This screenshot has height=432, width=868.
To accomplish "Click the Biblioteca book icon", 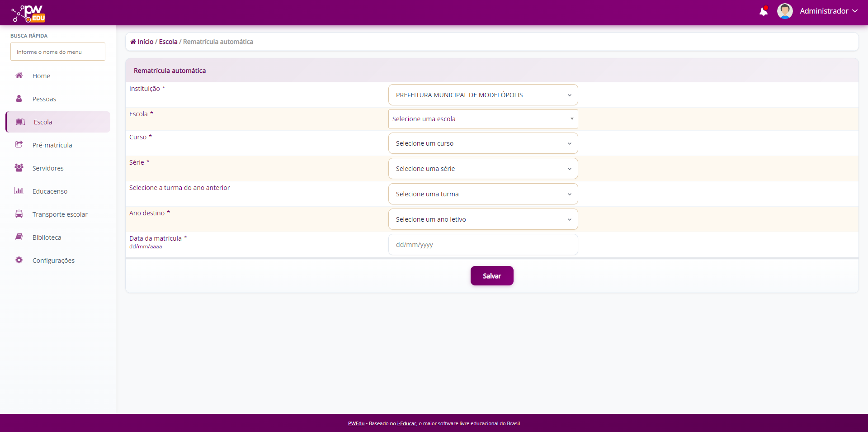I will pos(19,237).
